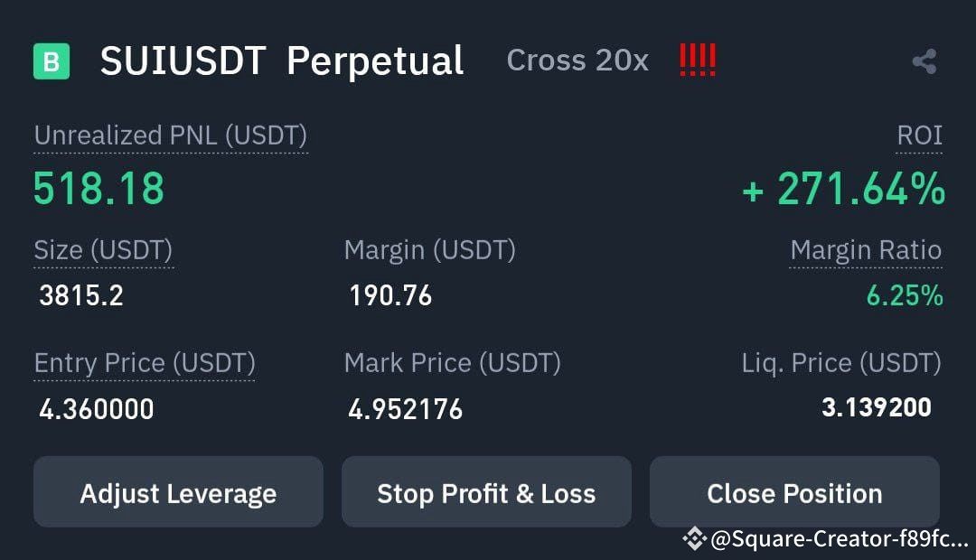Click SUIUSDT Perpetual to switch contract

282,60
